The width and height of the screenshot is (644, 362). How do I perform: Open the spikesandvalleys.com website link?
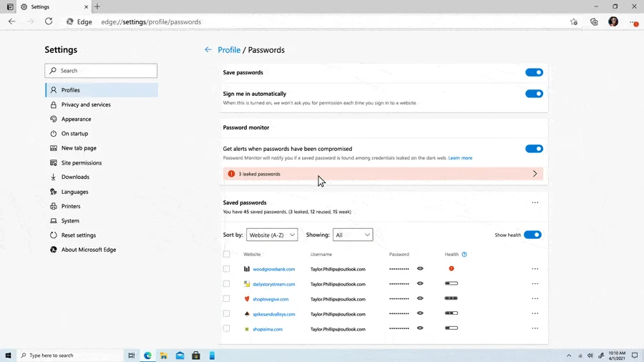click(274, 314)
